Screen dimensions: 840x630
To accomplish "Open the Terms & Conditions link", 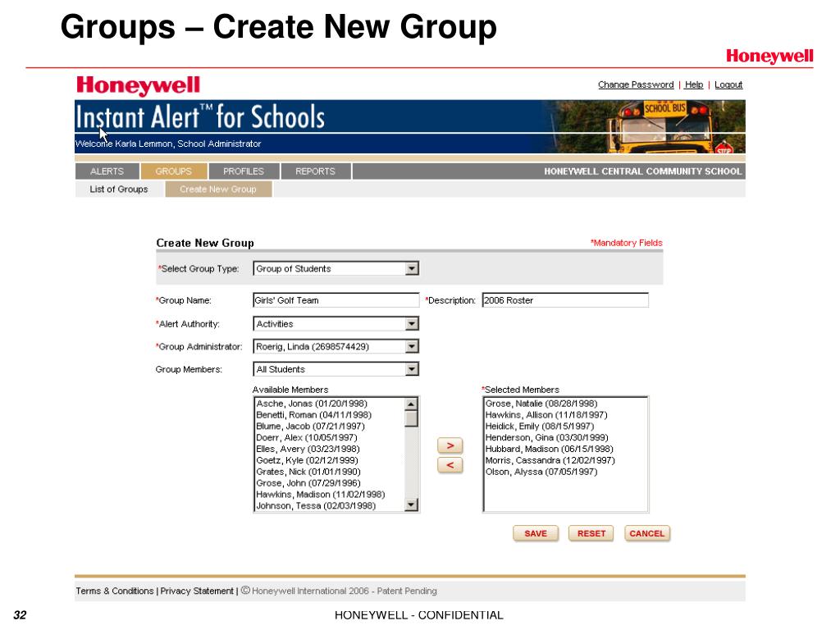I will point(115,591).
